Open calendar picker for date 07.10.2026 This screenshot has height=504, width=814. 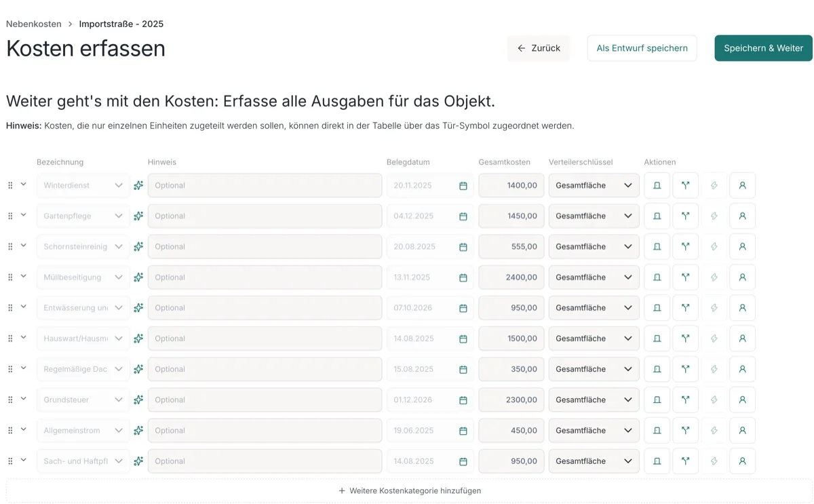tap(463, 307)
